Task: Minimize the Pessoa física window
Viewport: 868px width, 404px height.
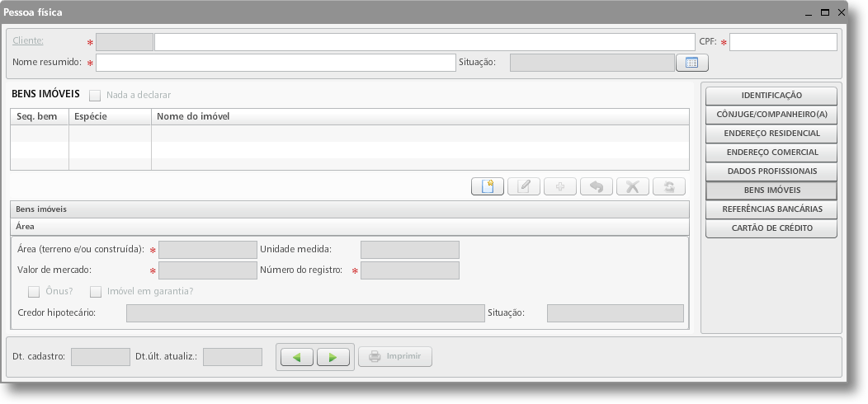Action: (809, 13)
